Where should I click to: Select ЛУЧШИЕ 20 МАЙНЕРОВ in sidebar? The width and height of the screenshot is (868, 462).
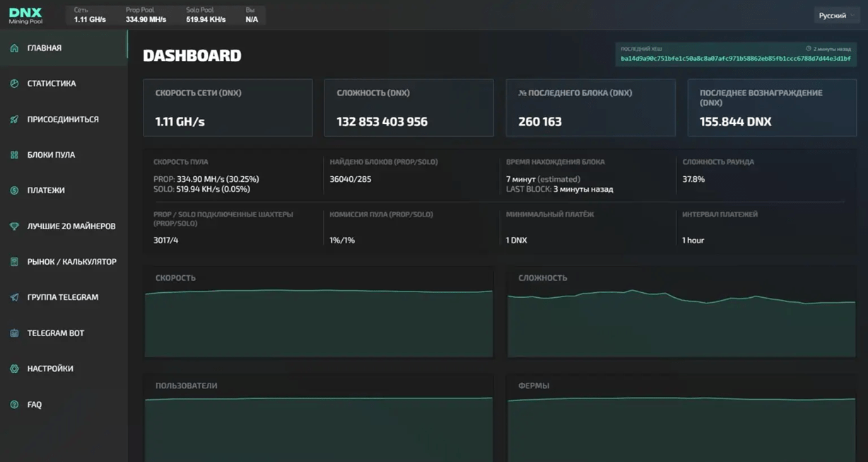coord(71,226)
